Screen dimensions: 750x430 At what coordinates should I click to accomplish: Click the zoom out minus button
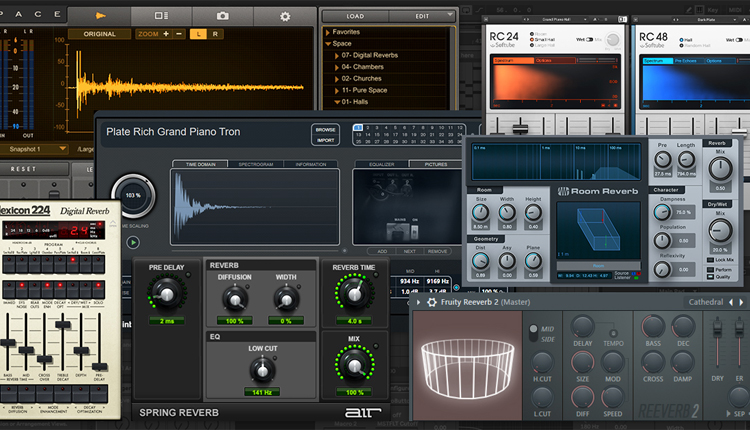pos(179,34)
